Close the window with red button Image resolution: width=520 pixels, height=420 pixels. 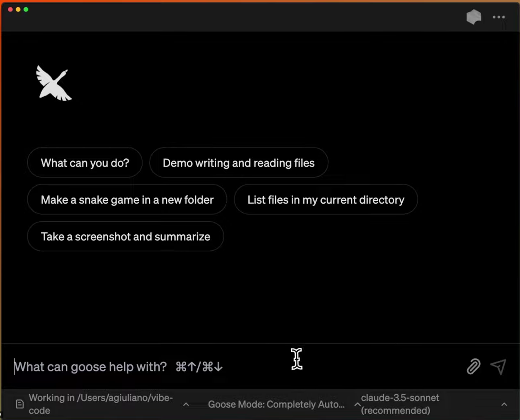pyautogui.click(x=10, y=9)
